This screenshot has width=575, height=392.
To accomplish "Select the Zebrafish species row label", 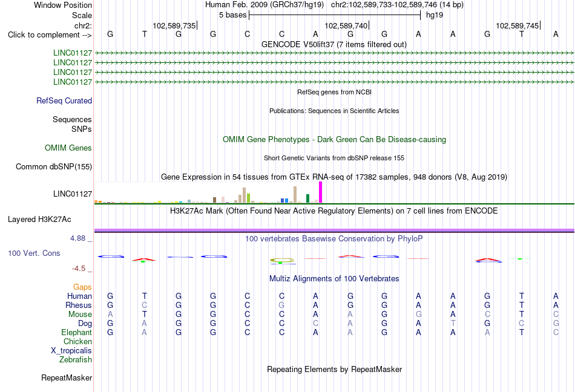I will pos(76,360).
